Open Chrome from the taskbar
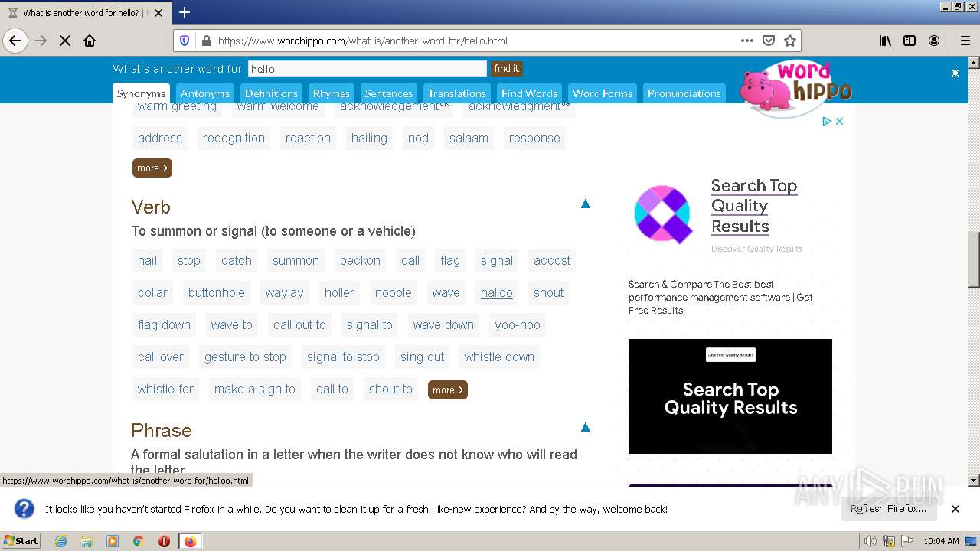Viewport: 980px width, 551px height. pos(138,541)
